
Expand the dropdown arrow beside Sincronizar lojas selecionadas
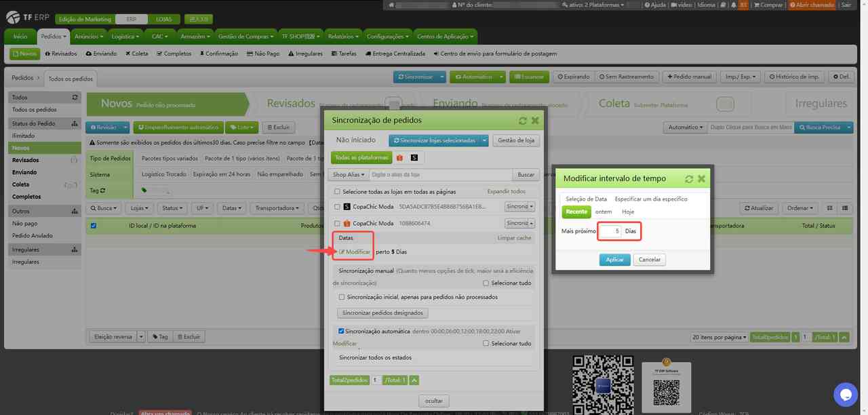tap(484, 140)
